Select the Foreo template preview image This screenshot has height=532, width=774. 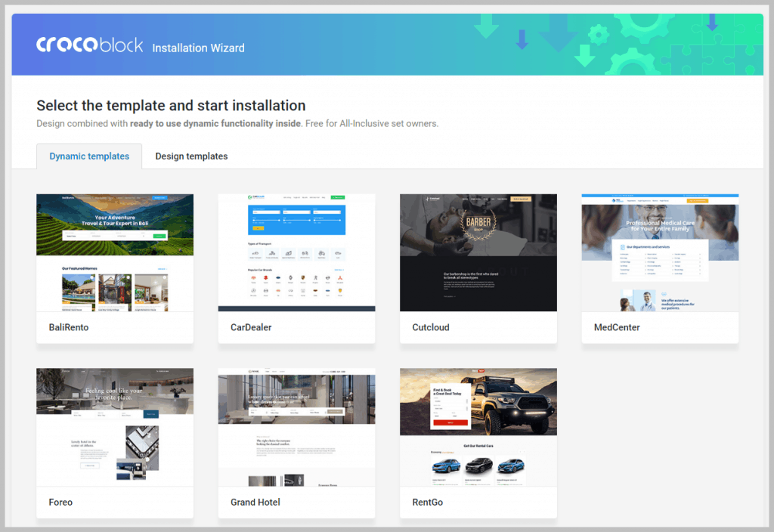[115, 426]
